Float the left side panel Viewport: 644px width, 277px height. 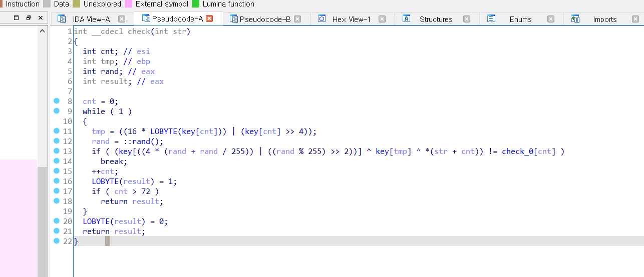pos(28,18)
